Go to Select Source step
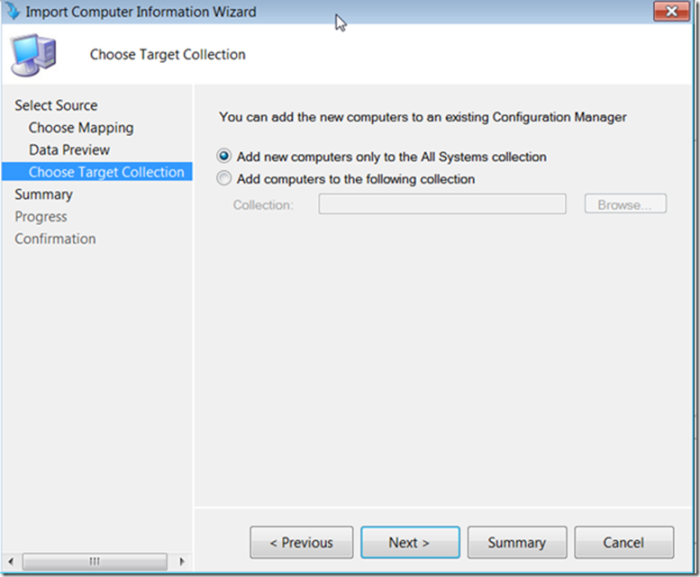The width and height of the screenshot is (700, 577). [x=56, y=105]
